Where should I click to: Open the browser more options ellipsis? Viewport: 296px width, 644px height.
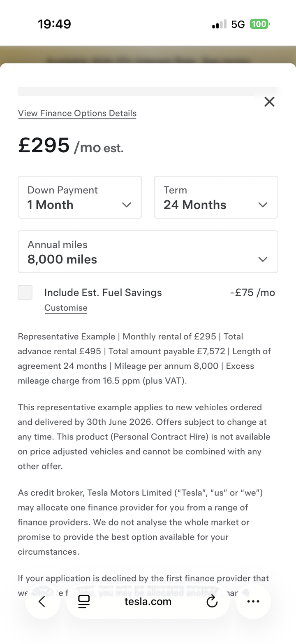(x=253, y=602)
